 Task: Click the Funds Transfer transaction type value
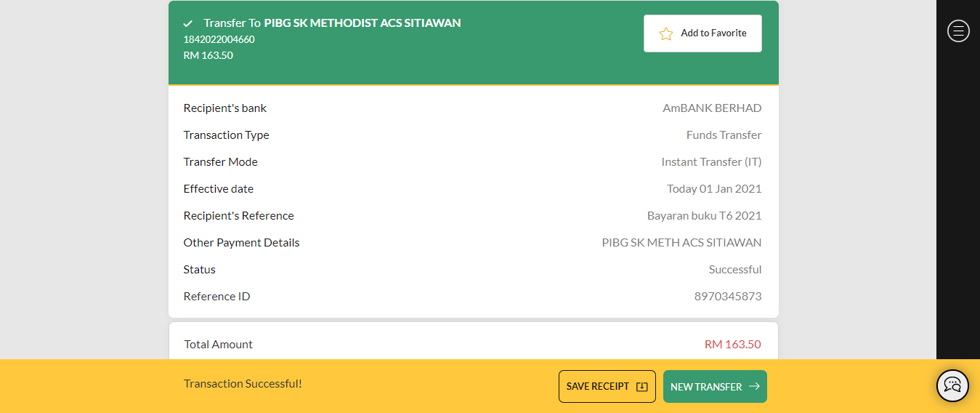(724, 135)
